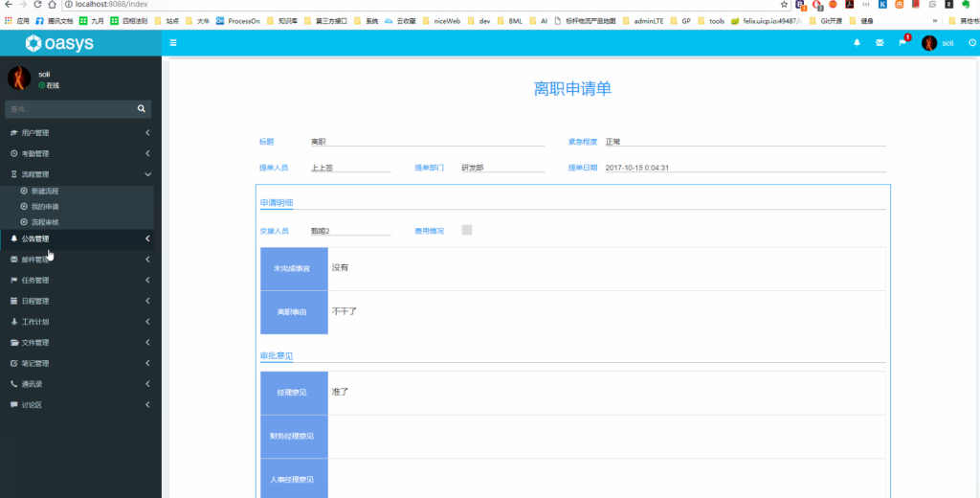Select the 工作计划 menu label
Viewport: 980px width, 498px height.
click(x=35, y=322)
